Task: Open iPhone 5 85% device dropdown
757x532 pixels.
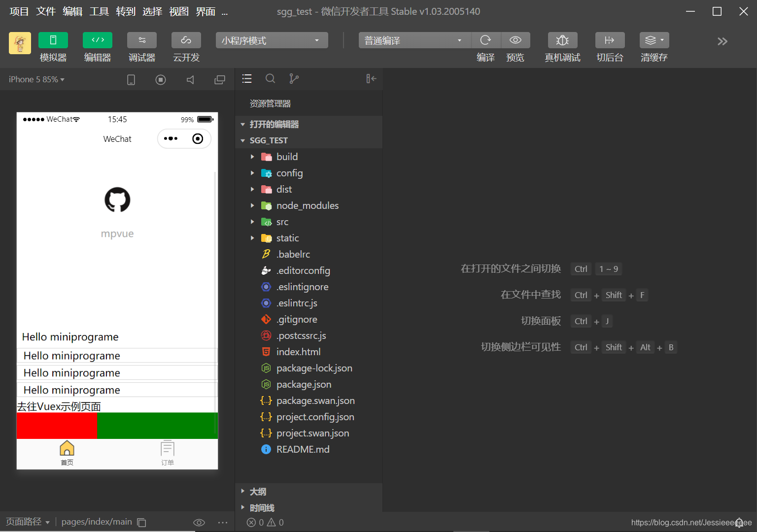Action: pos(36,79)
